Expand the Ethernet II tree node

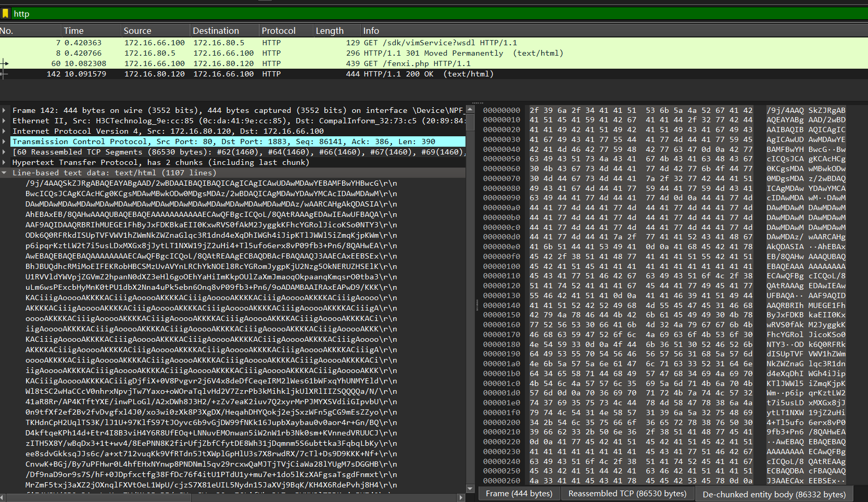4,121
